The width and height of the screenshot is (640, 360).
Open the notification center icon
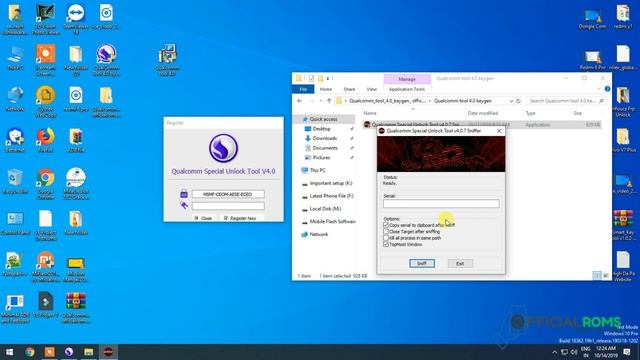click(627, 352)
